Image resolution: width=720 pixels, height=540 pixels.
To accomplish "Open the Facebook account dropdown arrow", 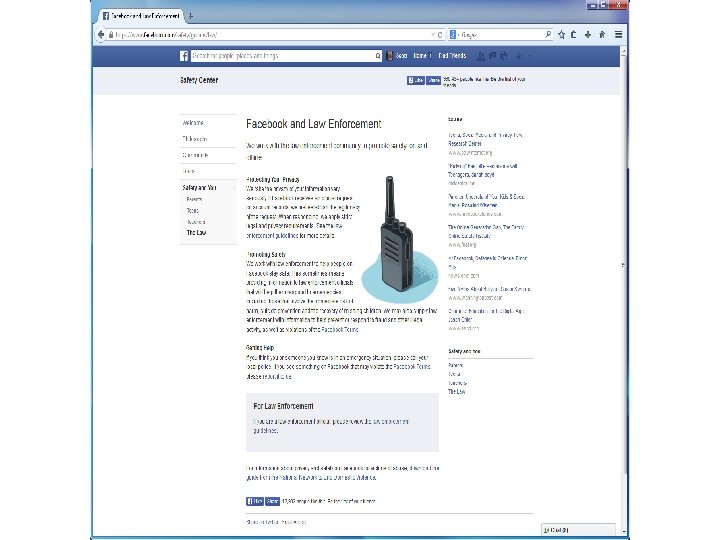I will click(529, 56).
